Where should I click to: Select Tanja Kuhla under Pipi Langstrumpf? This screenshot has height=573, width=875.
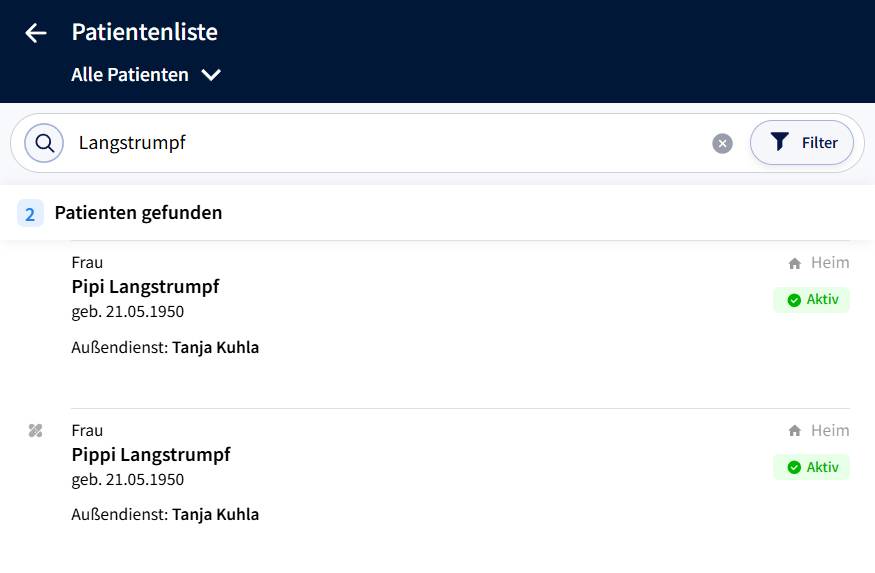[x=215, y=348]
